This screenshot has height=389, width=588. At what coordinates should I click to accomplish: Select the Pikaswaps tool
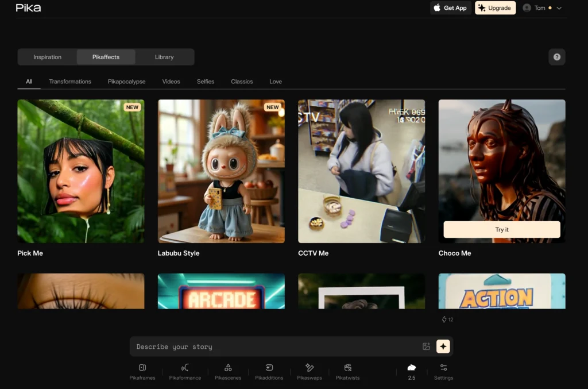point(310,368)
